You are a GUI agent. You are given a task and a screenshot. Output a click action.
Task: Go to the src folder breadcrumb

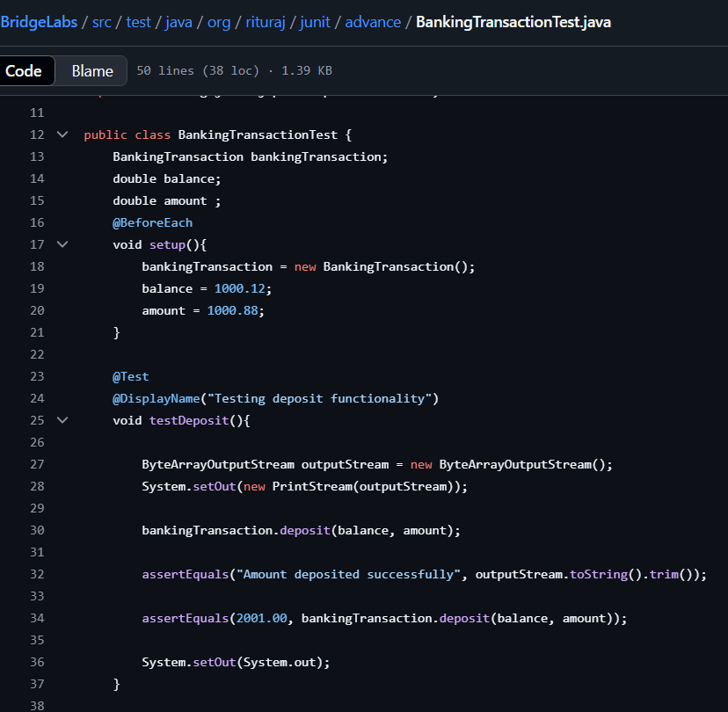(x=102, y=22)
